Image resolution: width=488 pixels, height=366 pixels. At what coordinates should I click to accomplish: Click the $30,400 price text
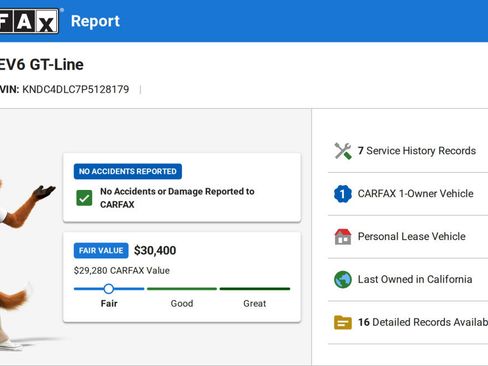tap(155, 250)
